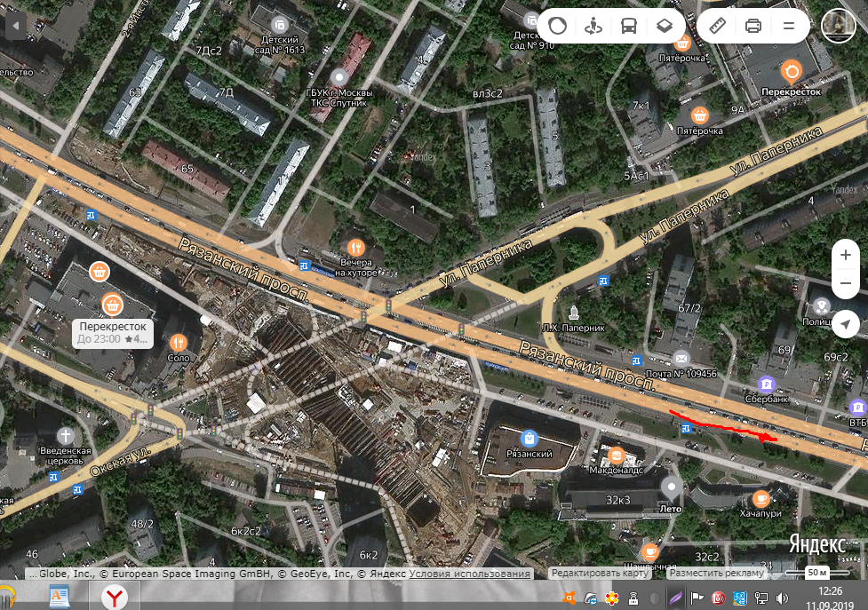The image size is (868, 610).
Task: Click the Сбербанк bank marker
Action: point(767,384)
